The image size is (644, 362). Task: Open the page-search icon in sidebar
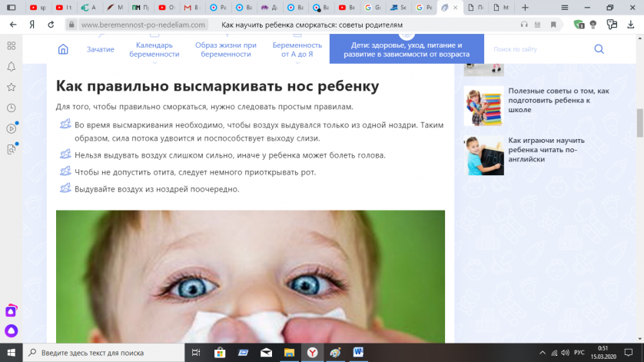(12, 150)
